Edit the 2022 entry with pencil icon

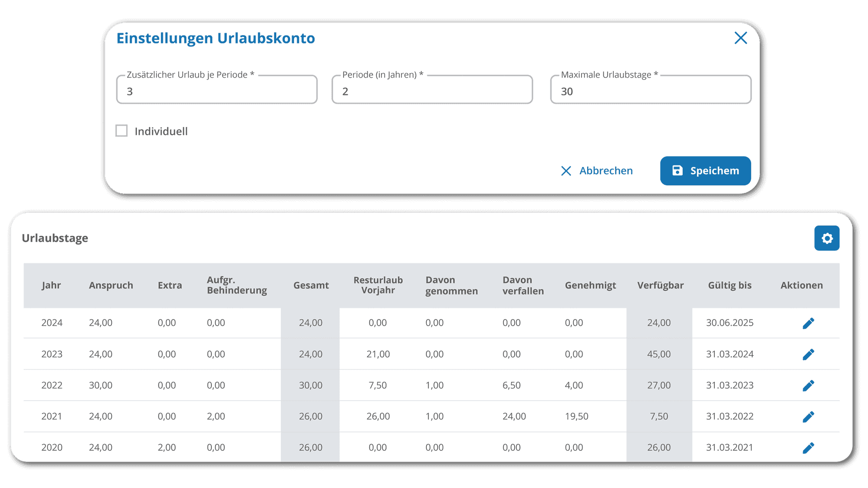point(809,385)
